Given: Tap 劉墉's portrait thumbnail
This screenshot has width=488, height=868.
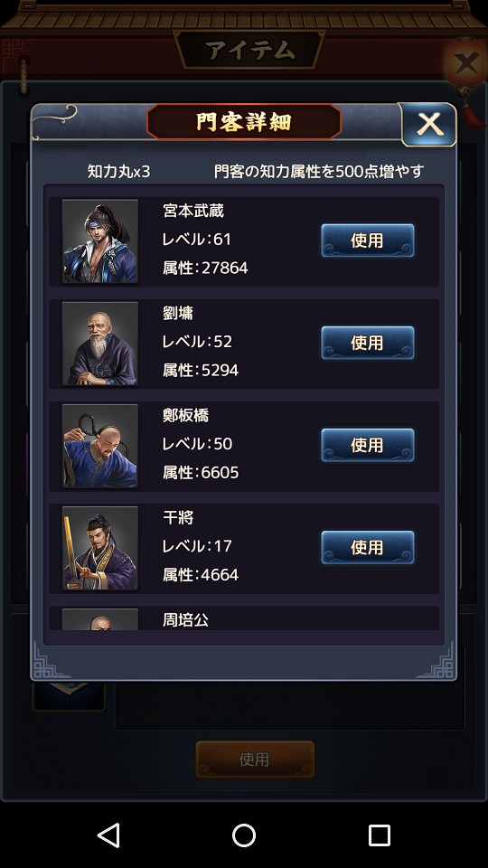Looking at the screenshot, I should (100, 344).
